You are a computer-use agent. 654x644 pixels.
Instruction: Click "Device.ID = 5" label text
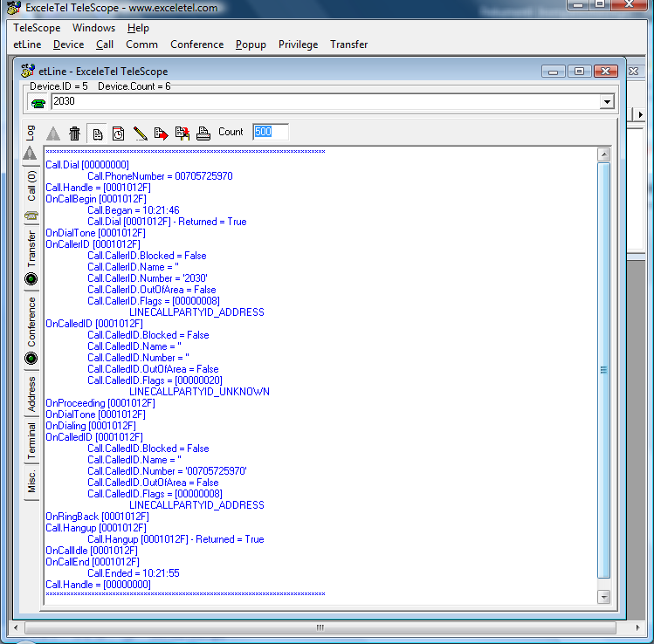point(59,86)
